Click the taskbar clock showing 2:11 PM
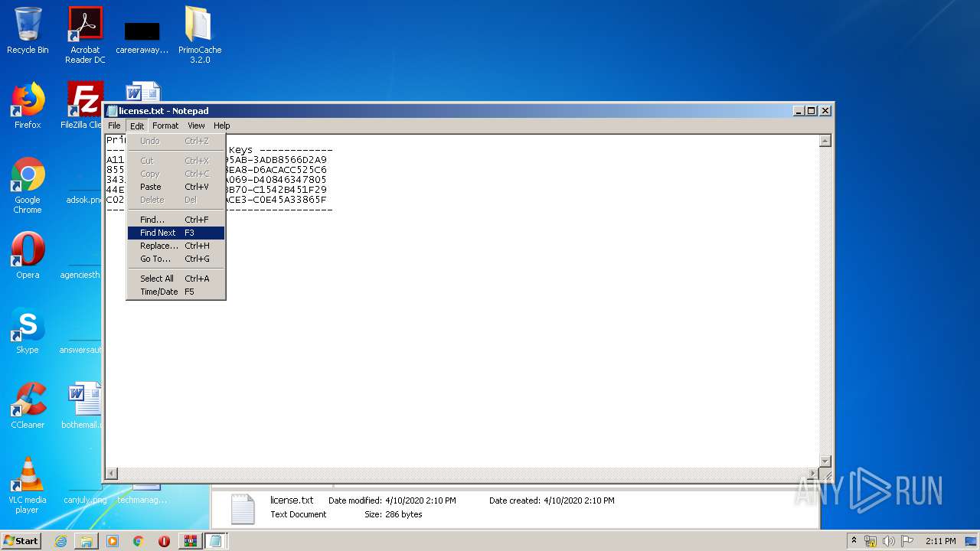Image resolution: width=980 pixels, height=551 pixels. (940, 541)
